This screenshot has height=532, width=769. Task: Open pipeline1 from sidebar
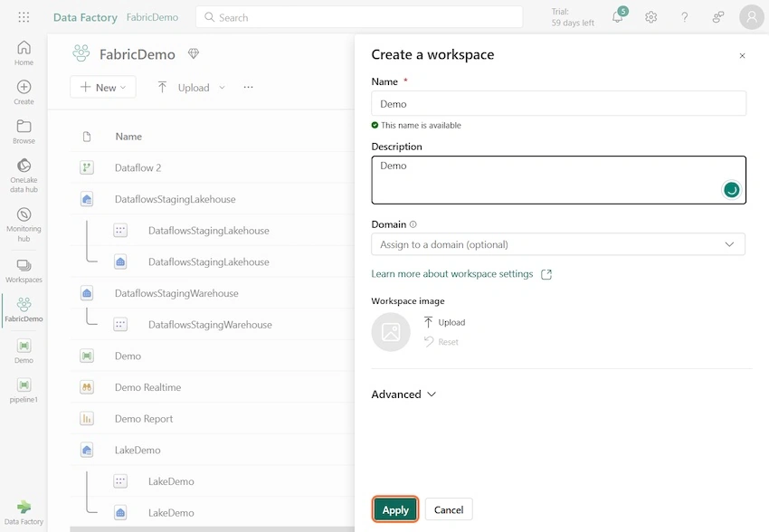tap(24, 390)
